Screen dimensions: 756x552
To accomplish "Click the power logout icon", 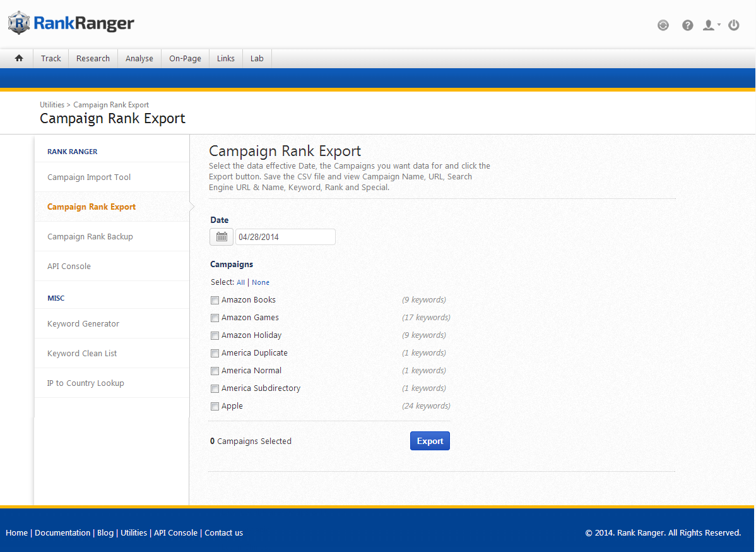I will pyautogui.click(x=733, y=25).
